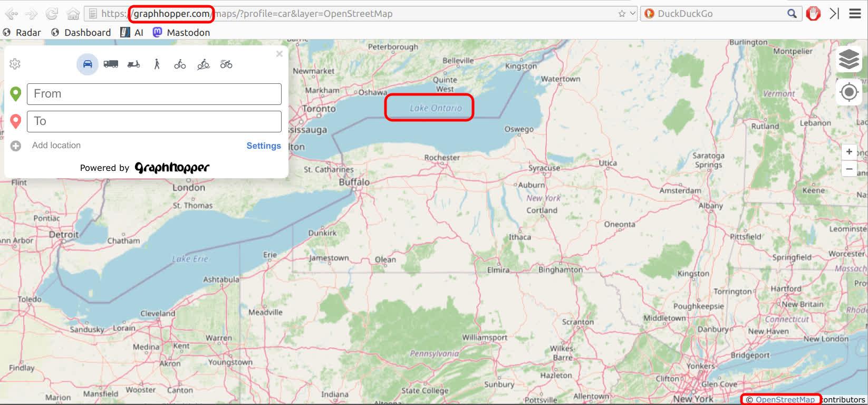Select the bicycle routing profile
The height and width of the screenshot is (405, 868).
[180, 64]
